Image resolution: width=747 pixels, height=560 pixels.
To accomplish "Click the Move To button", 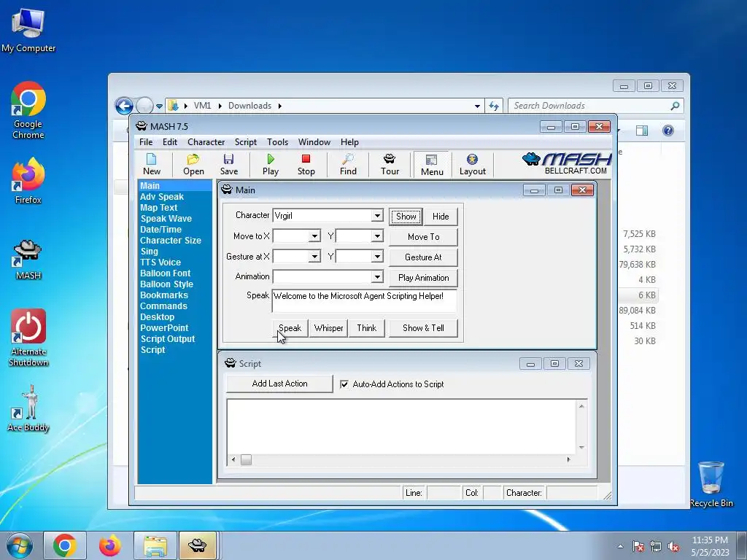I will pos(424,237).
